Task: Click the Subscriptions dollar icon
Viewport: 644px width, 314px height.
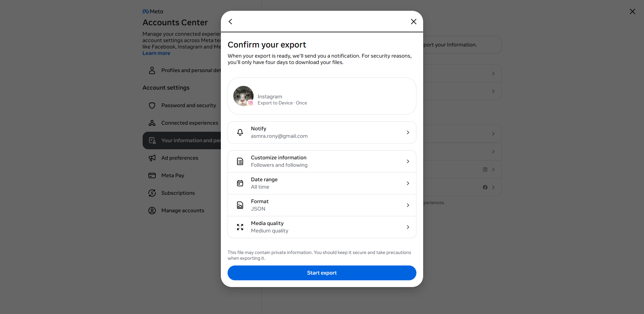Action: (x=152, y=193)
